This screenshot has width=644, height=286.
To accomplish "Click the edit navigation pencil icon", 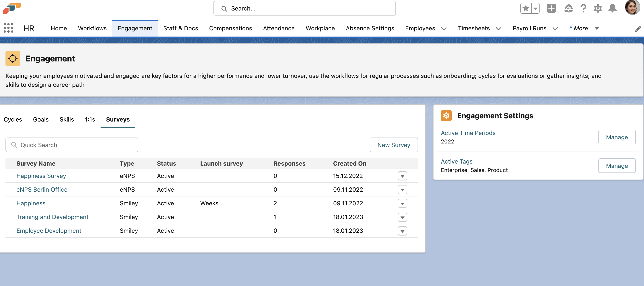I will coord(638,29).
